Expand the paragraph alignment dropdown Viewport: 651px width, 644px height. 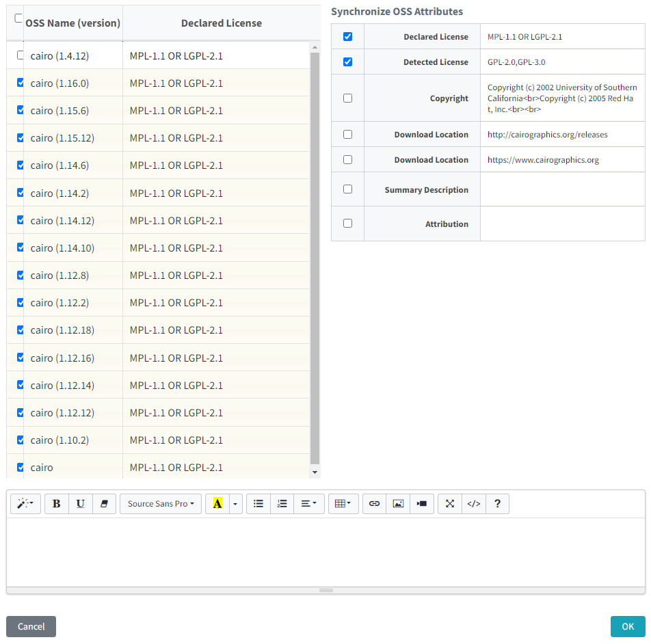(x=308, y=503)
